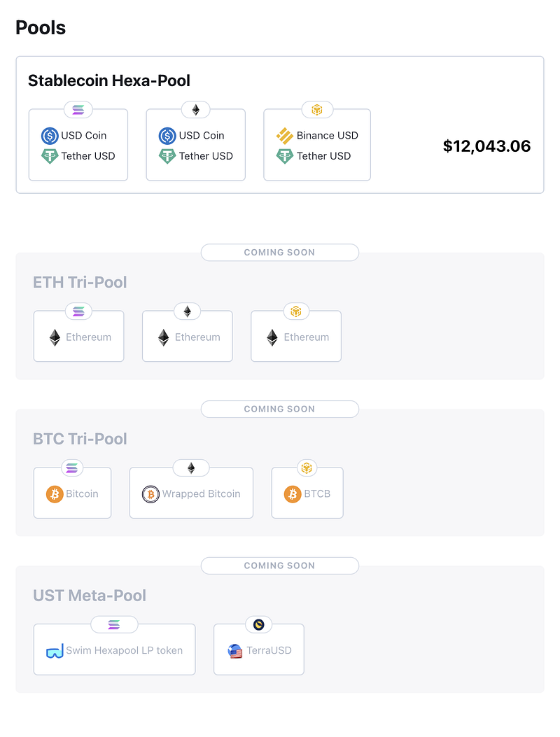This screenshot has width=560, height=737.
Task: Select the UST Meta-Pool heading
Action: pyautogui.click(x=90, y=596)
